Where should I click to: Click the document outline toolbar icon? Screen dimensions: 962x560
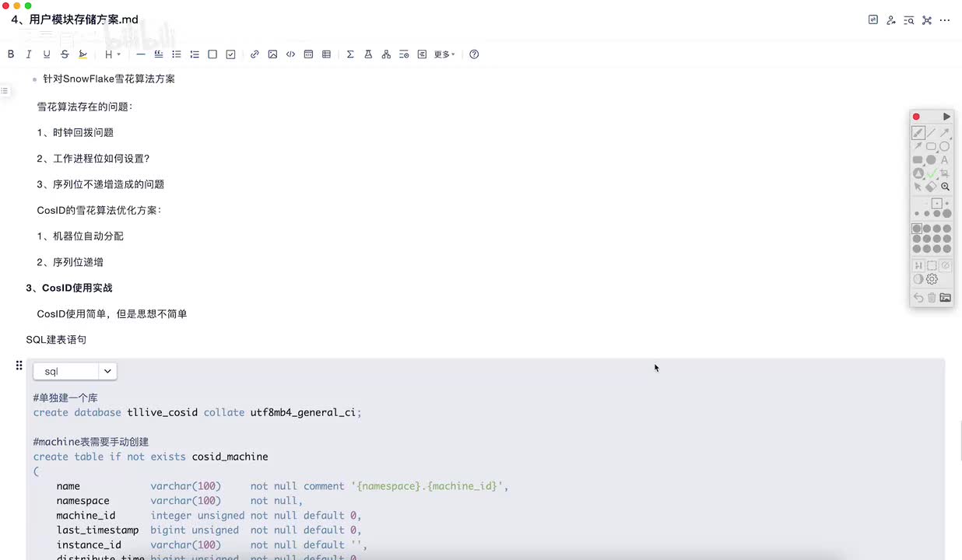click(x=422, y=54)
